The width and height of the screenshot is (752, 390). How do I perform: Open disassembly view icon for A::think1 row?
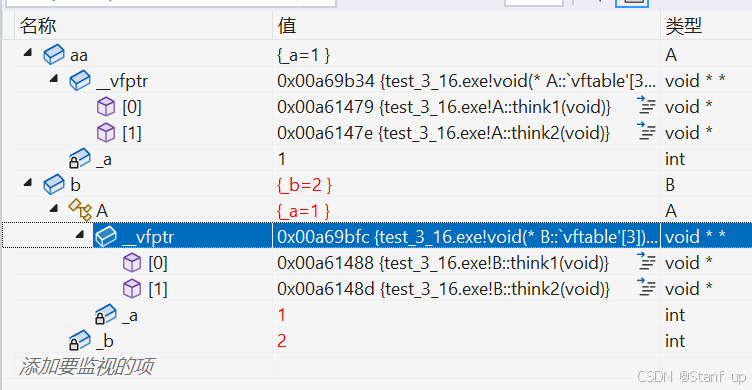[646, 105]
